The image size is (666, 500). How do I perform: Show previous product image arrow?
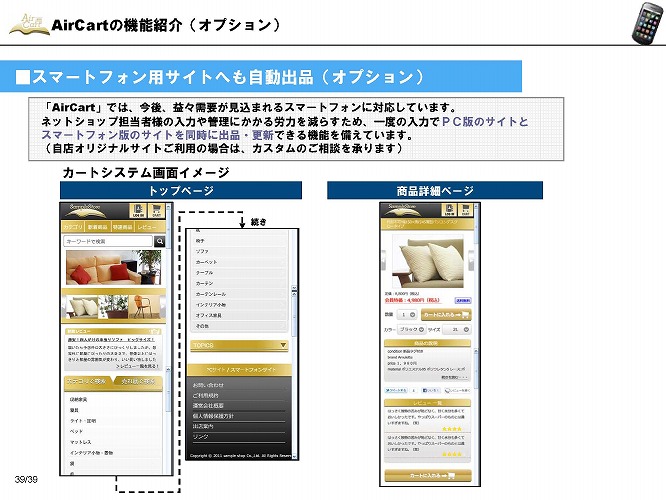tap(384, 260)
